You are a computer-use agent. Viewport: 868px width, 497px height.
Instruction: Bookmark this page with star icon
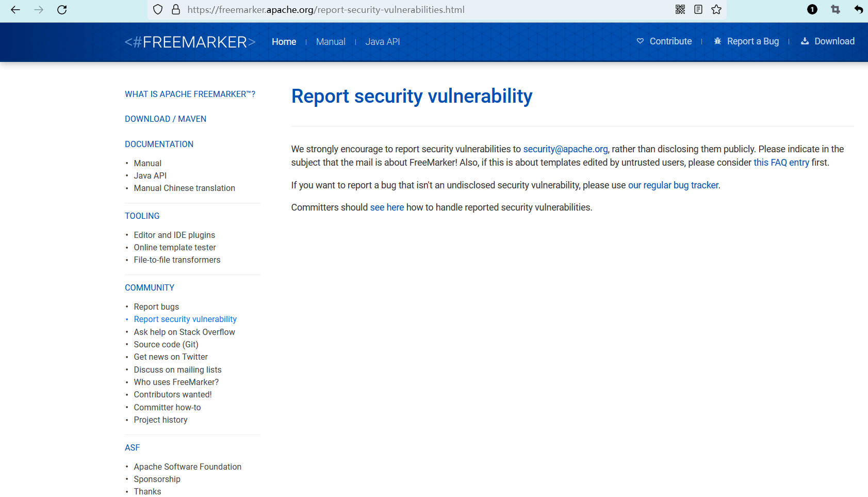pyautogui.click(x=716, y=9)
